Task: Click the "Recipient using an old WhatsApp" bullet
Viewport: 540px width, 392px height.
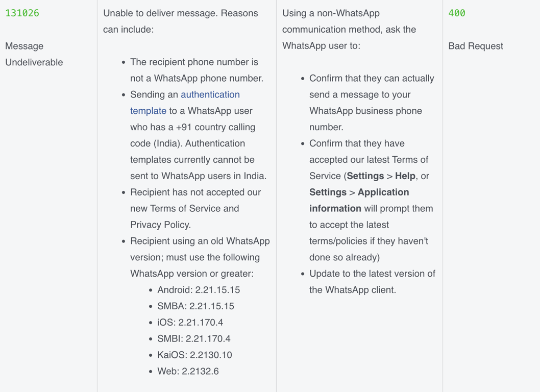Action: 200,241
